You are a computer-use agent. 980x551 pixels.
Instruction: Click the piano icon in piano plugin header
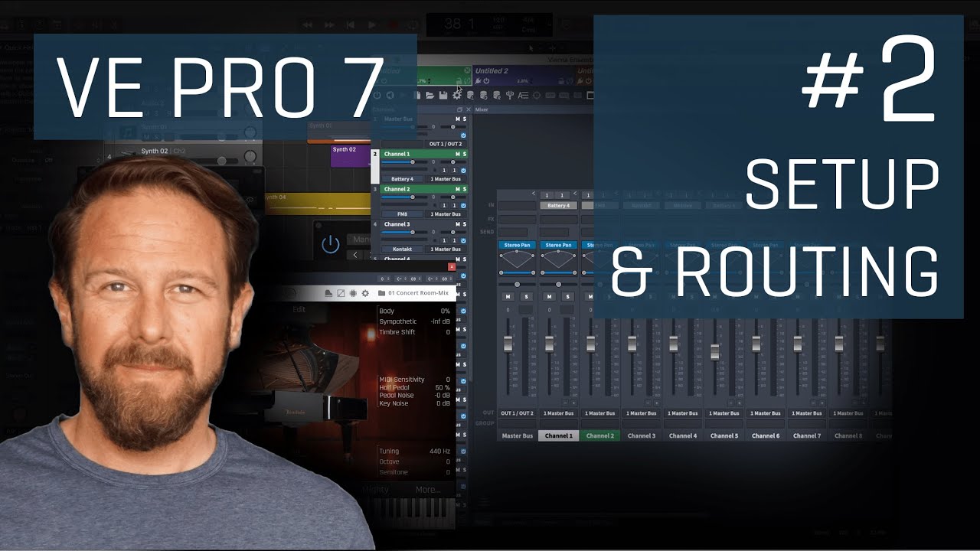328,293
